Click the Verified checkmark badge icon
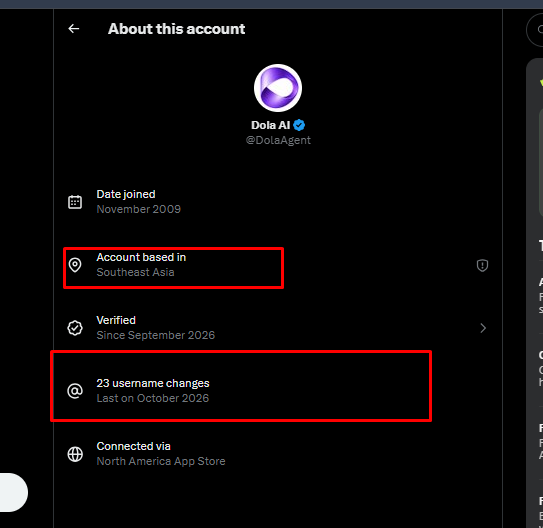Screen dimensions: 543x528 click(x=75, y=328)
